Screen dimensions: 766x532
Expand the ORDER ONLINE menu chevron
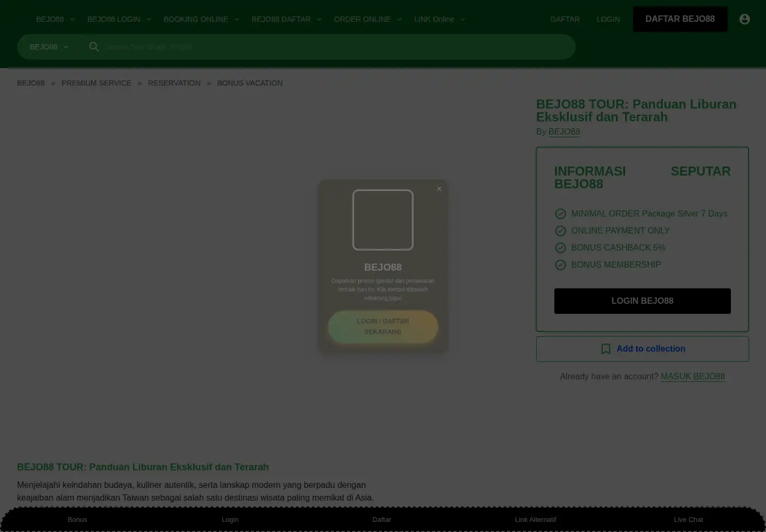pyautogui.click(x=399, y=19)
